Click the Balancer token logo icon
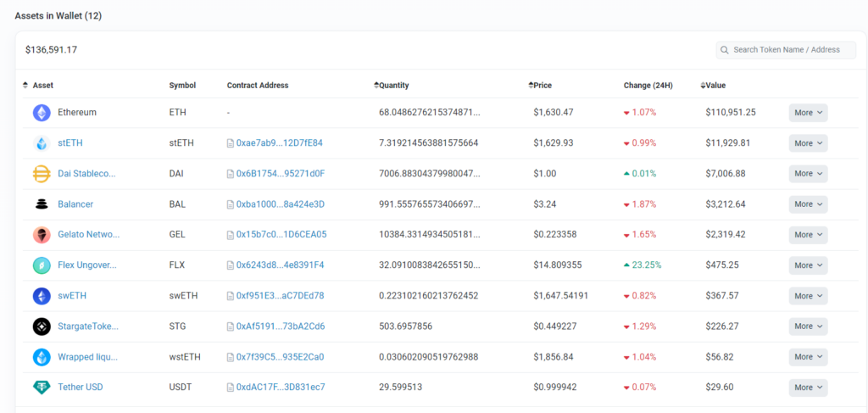 [x=42, y=204]
